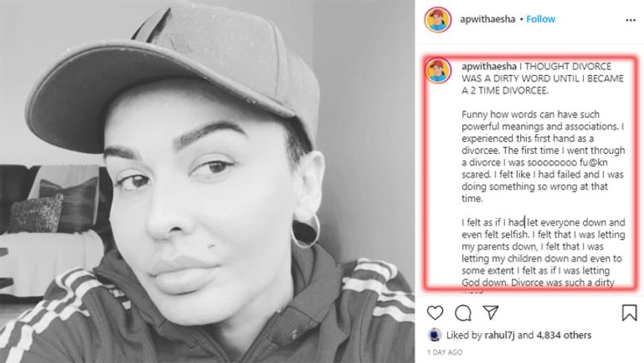The width and height of the screenshot is (644, 363).
Task: Like the post with the heart icon
Action: [435, 313]
